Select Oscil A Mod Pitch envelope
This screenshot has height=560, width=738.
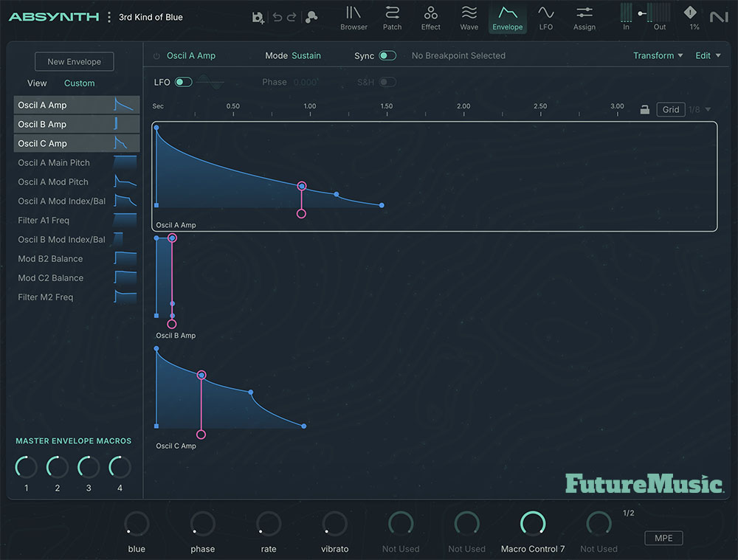77,182
